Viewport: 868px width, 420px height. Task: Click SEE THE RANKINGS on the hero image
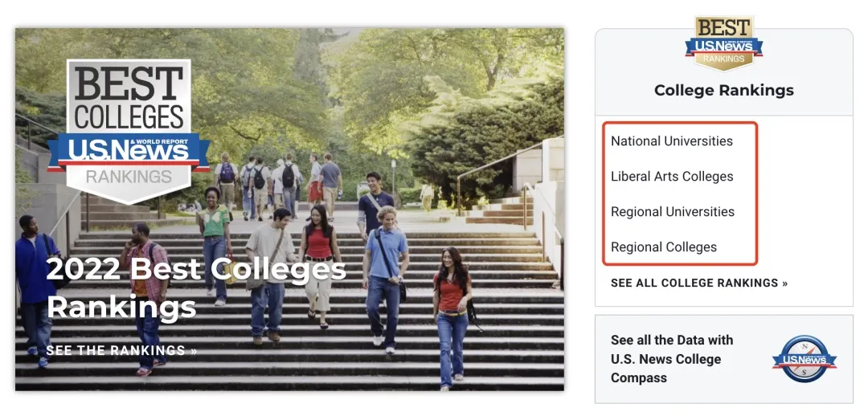pyautogui.click(x=121, y=350)
